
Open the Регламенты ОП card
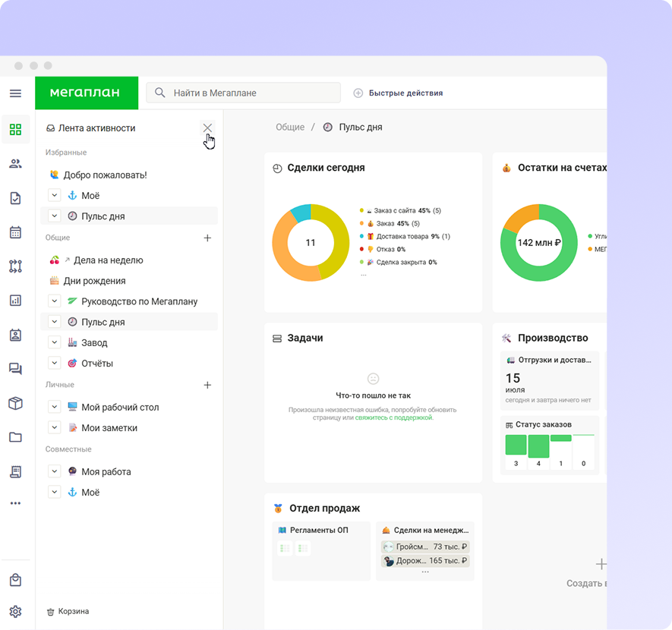(321, 551)
